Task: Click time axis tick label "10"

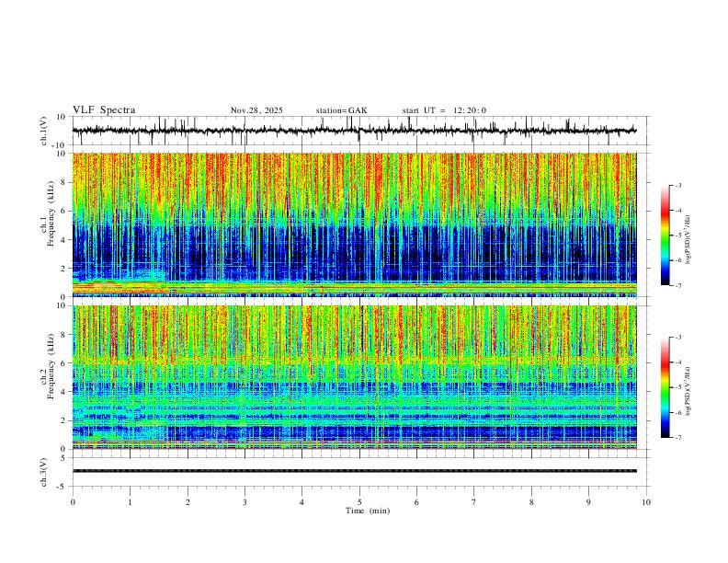Action: (x=646, y=502)
